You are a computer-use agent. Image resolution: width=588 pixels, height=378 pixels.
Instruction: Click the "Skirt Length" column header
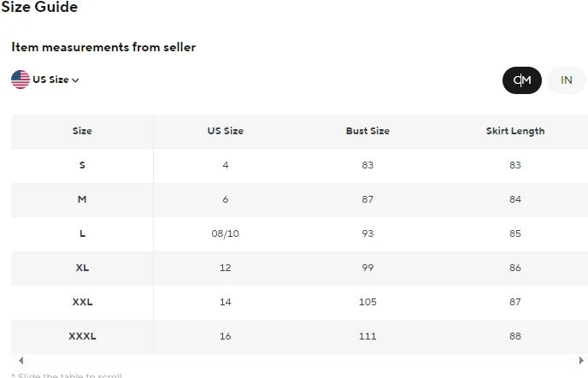(x=514, y=131)
